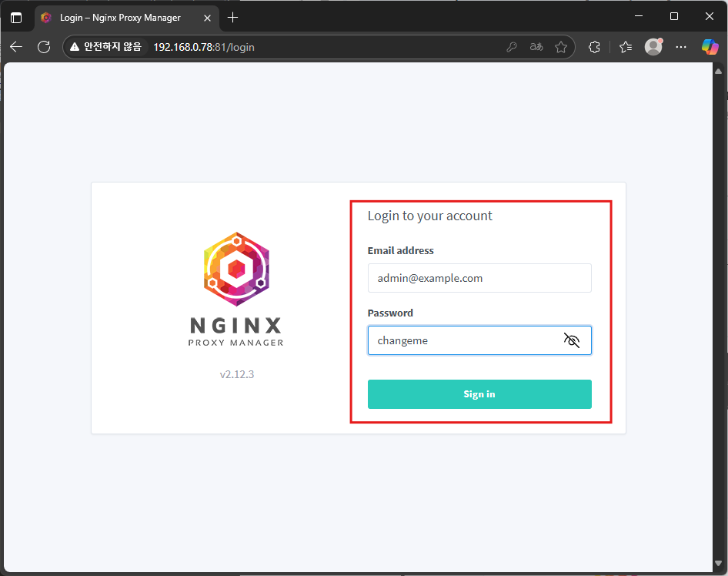Open the translate page icon
This screenshot has width=728, height=576.
click(536, 47)
